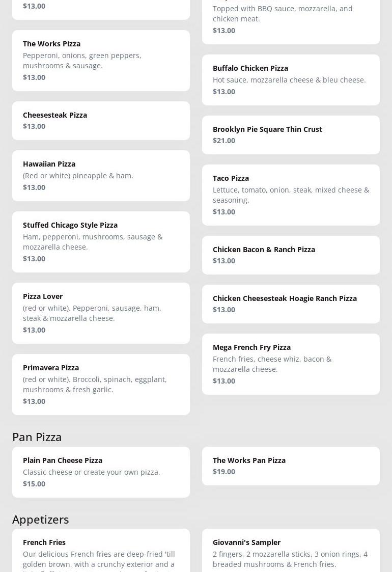392x572 pixels.
Task: Click the Appetizers section heading
Action: pyautogui.click(x=41, y=520)
